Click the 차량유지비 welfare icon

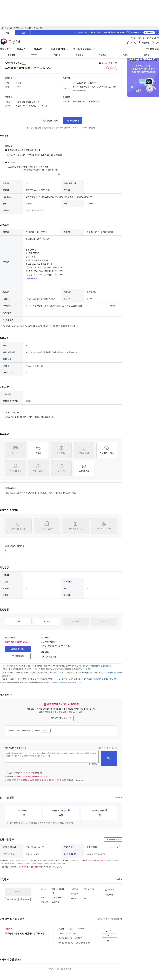[x=61, y=450]
